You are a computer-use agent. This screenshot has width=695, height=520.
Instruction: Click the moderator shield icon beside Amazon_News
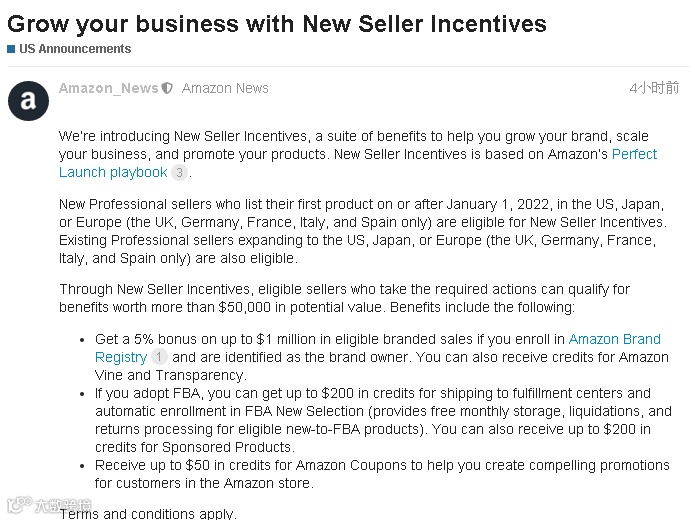click(168, 88)
